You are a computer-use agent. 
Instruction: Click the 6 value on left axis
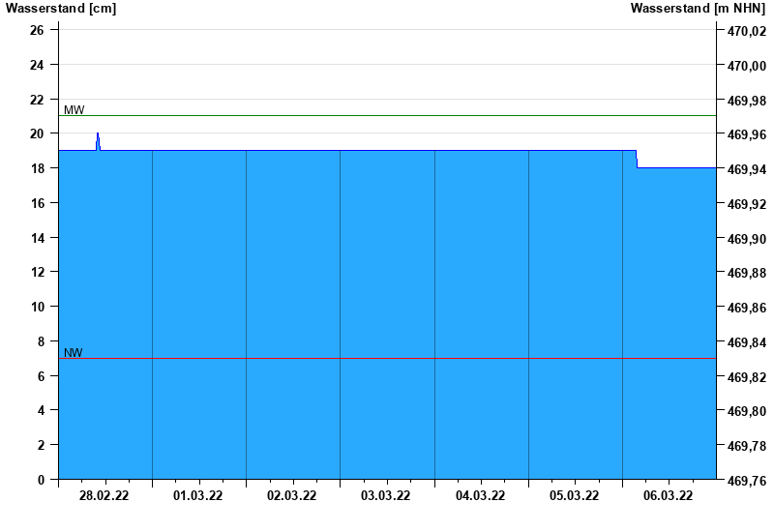(41, 376)
